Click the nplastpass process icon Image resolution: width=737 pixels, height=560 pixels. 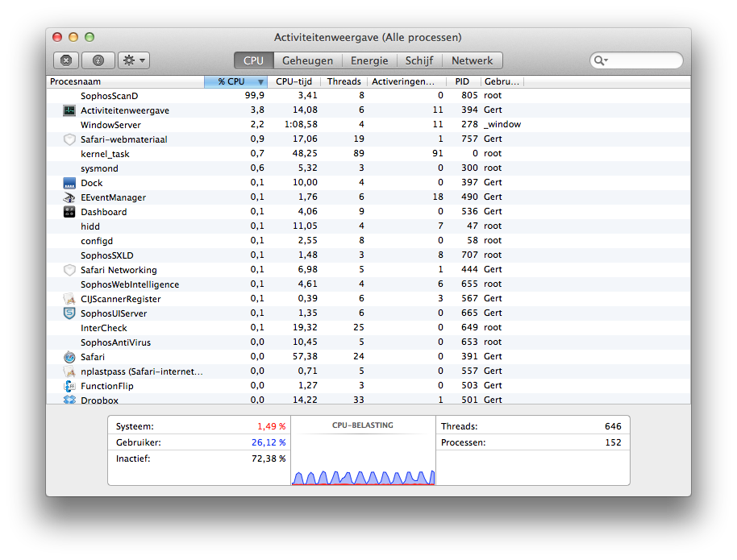tap(69, 371)
